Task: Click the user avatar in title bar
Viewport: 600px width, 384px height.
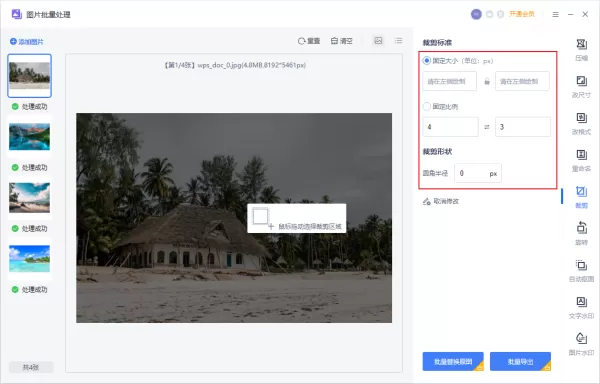Action: [x=476, y=14]
